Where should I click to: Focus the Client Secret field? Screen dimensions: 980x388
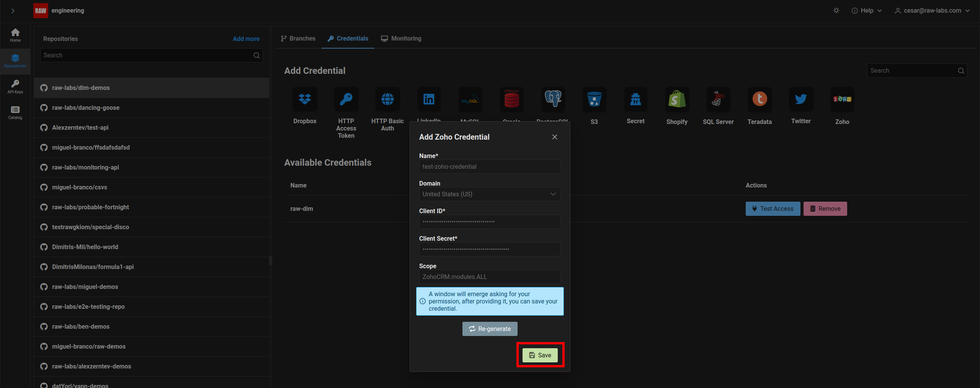tap(490, 249)
